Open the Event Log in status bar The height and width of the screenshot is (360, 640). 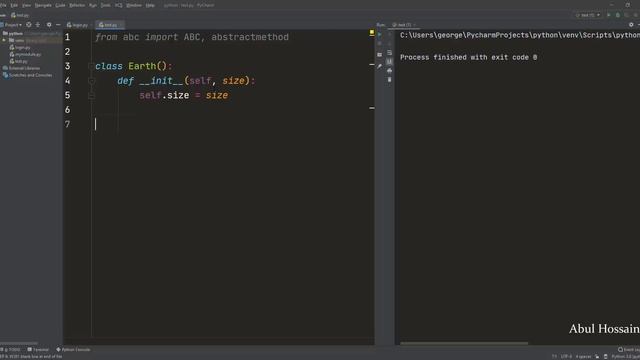click(629, 350)
